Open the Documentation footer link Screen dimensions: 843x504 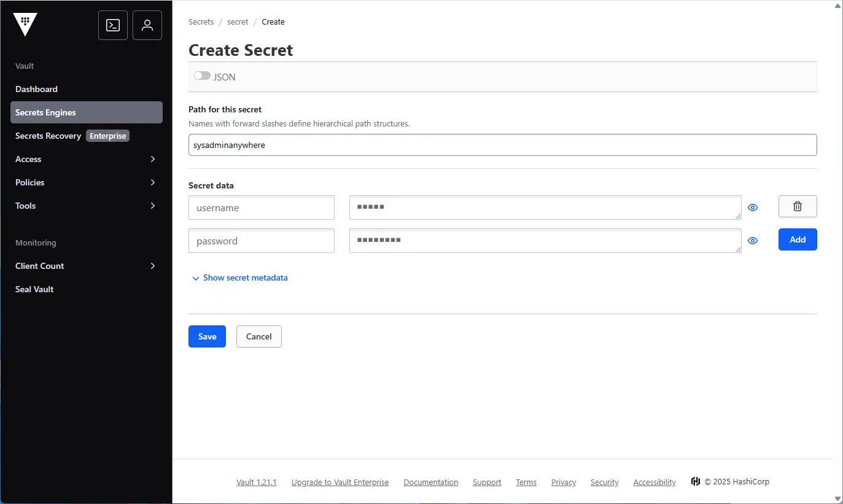[430, 483]
